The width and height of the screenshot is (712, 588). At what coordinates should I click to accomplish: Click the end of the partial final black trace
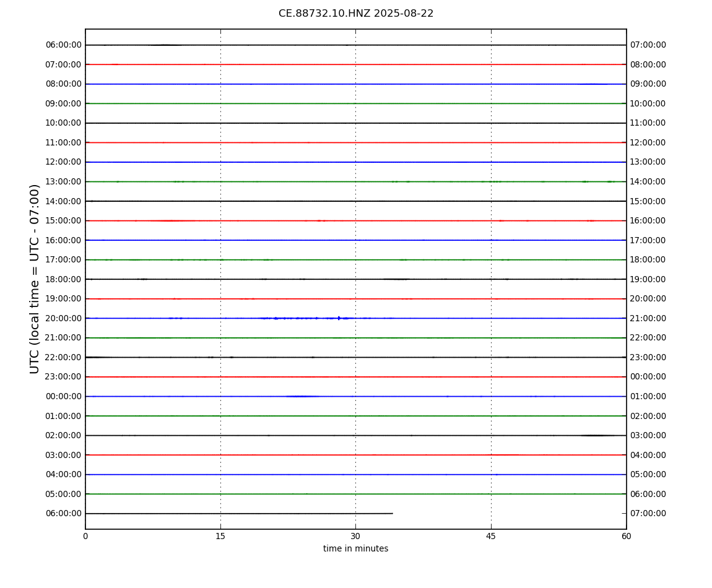click(x=393, y=514)
